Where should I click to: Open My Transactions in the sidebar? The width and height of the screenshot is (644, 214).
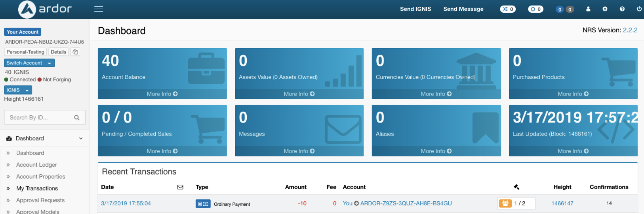(x=37, y=189)
